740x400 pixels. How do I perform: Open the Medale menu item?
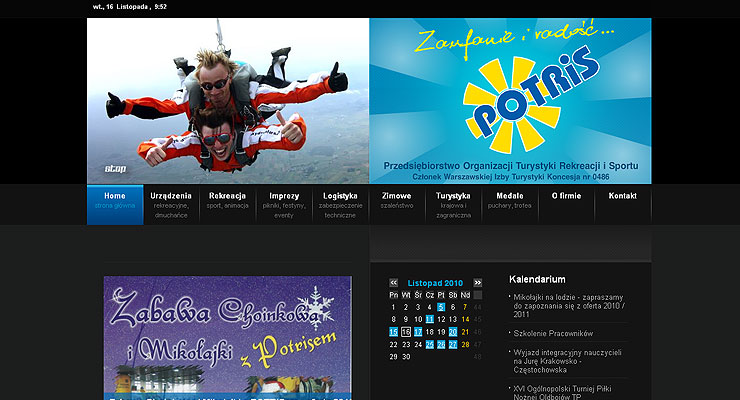(509, 203)
